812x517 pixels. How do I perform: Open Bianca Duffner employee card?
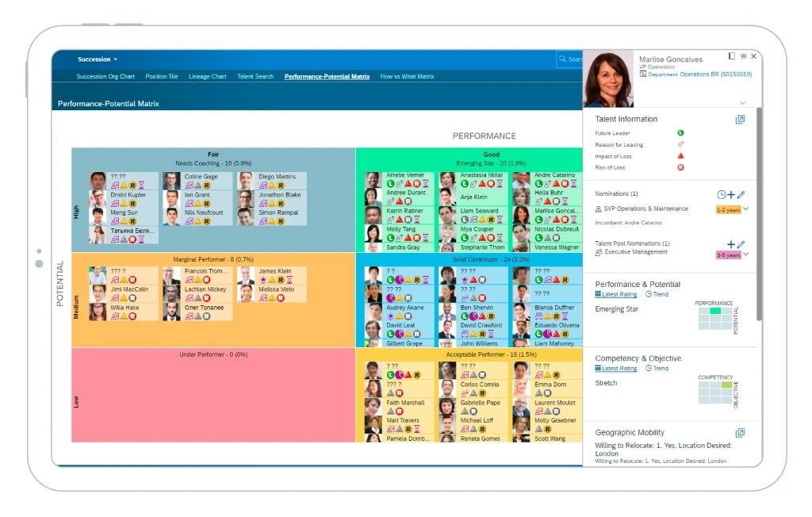click(547, 312)
